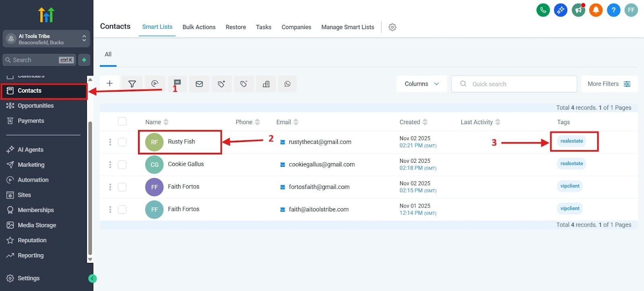Click the More Filters button
This screenshot has width=644, height=291.
[609, 84]
